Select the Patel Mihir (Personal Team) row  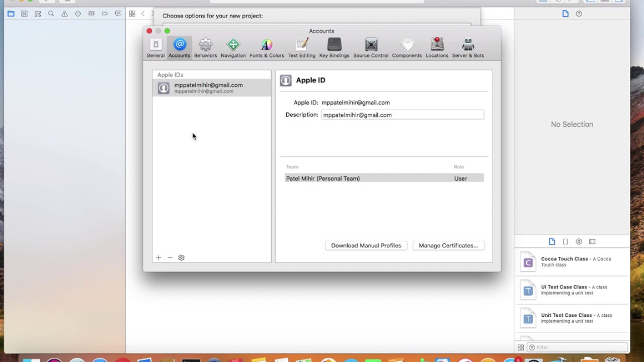[x=384, y=178]
